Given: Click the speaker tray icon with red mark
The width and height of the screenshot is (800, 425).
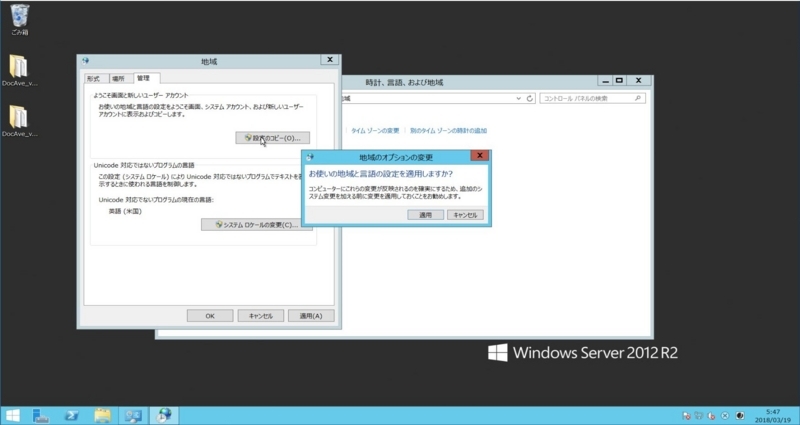Looking at the screenshot, I should 712,416.
